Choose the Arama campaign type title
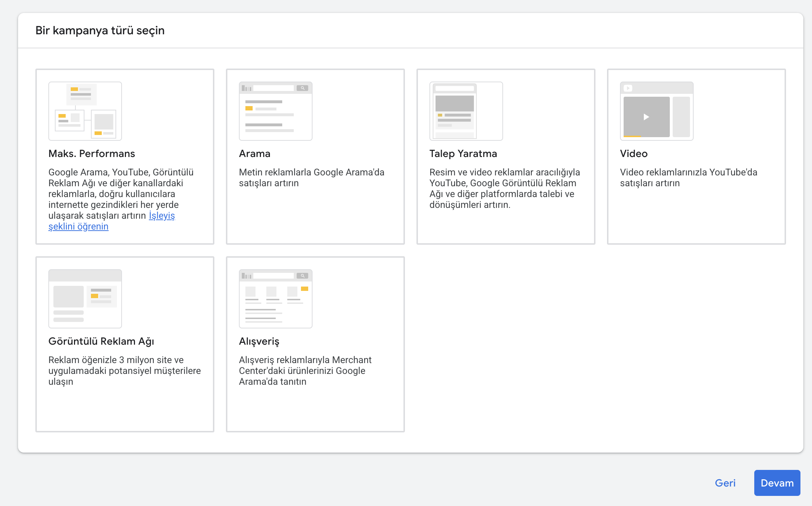 (254, 154)
